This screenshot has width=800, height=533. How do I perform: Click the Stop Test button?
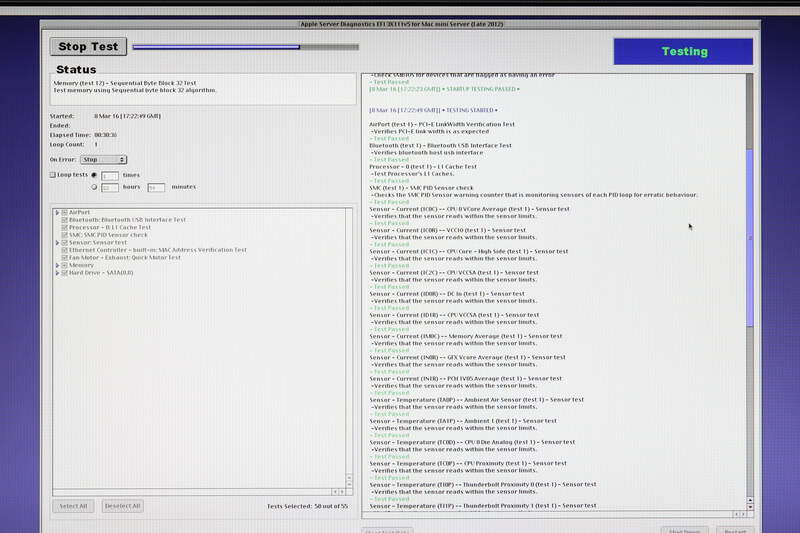[x=88, y=46]
